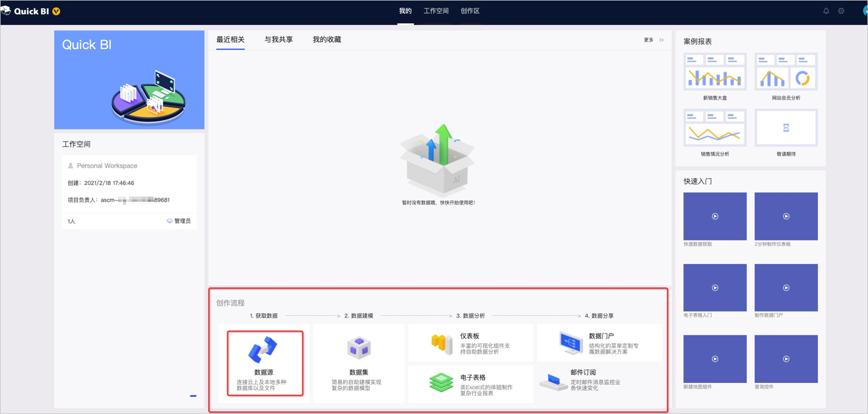This screenshot has height=414, width=868.
Task: Click the 4. 数据分享 step label
Action: (x=599, y=316)
